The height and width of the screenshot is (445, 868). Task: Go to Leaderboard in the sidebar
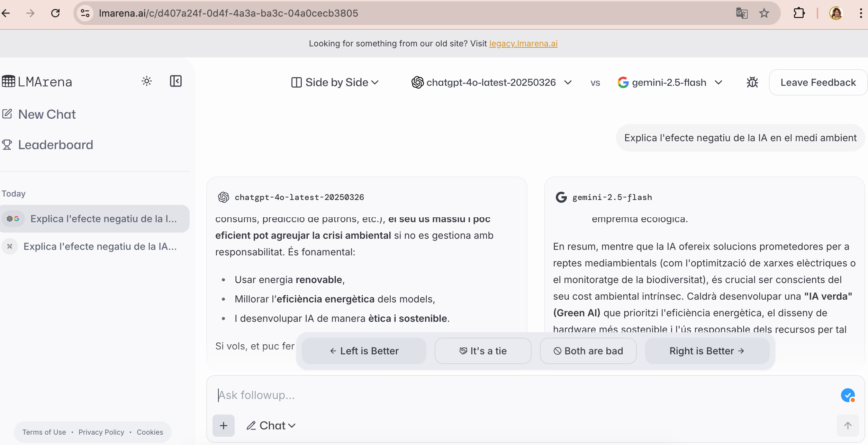click(55, 145)
